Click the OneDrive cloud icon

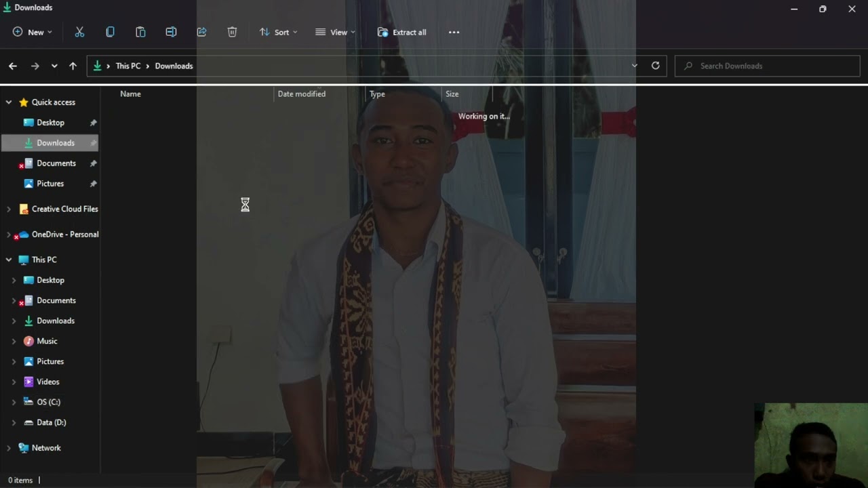[24, 235]
